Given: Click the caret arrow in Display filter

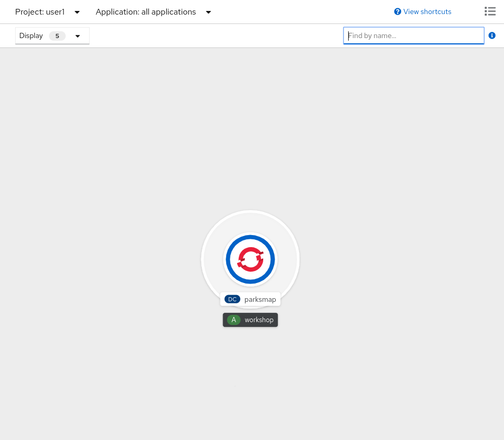Looking at the screenshot, I should (78, 36).
